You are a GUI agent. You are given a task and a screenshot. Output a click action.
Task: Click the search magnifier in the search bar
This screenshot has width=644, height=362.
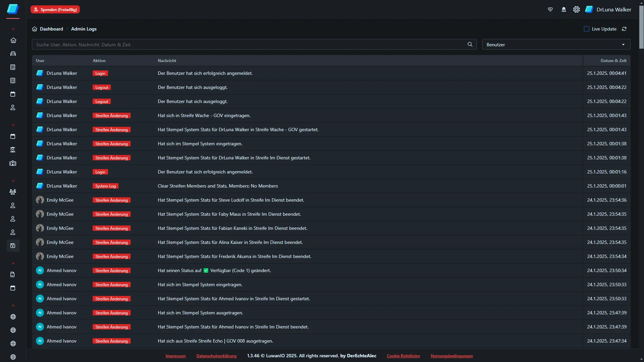tap(470, 44)
